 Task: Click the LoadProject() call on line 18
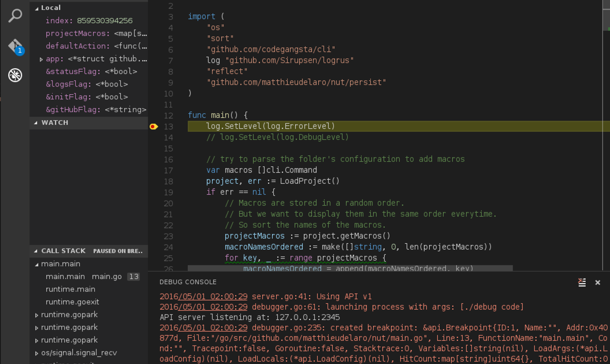click(x=310, y=181)
